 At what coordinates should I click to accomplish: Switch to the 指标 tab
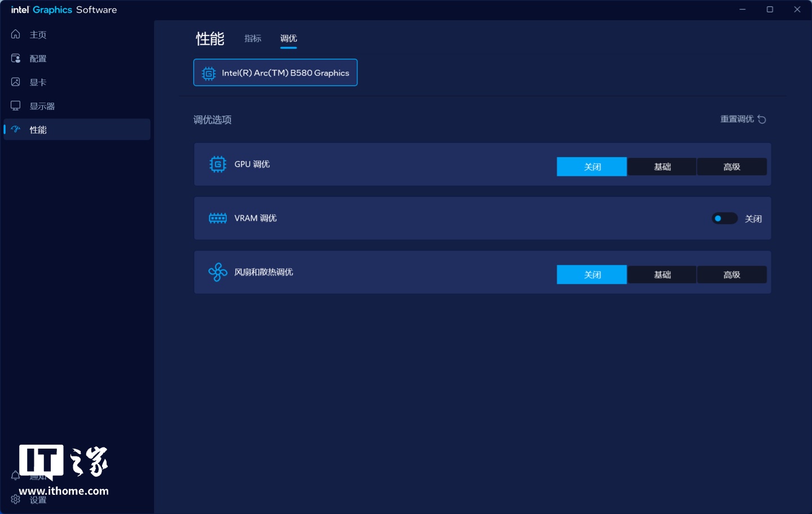(253, 38)
